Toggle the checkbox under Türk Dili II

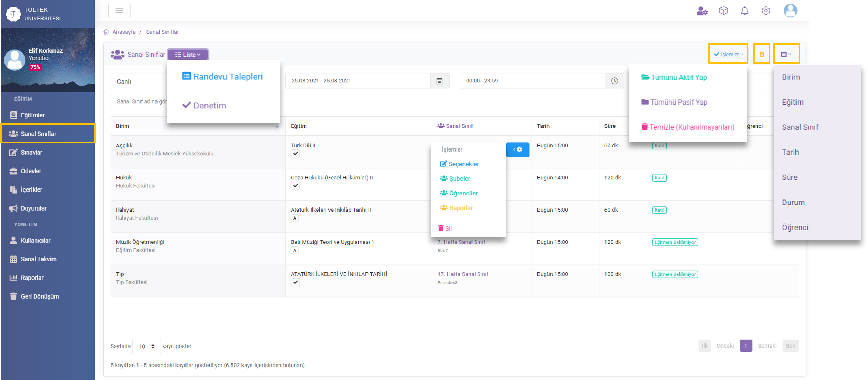click(295, 154)
